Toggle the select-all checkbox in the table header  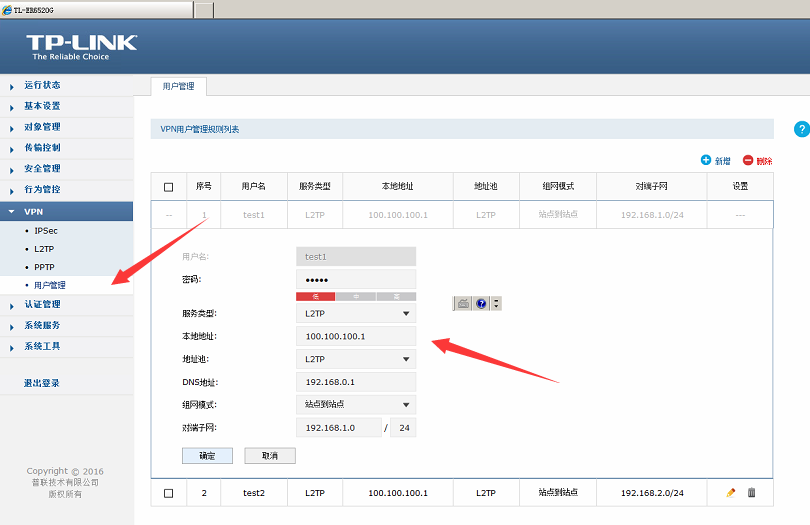pyautogui.click(x=168, y=187)
